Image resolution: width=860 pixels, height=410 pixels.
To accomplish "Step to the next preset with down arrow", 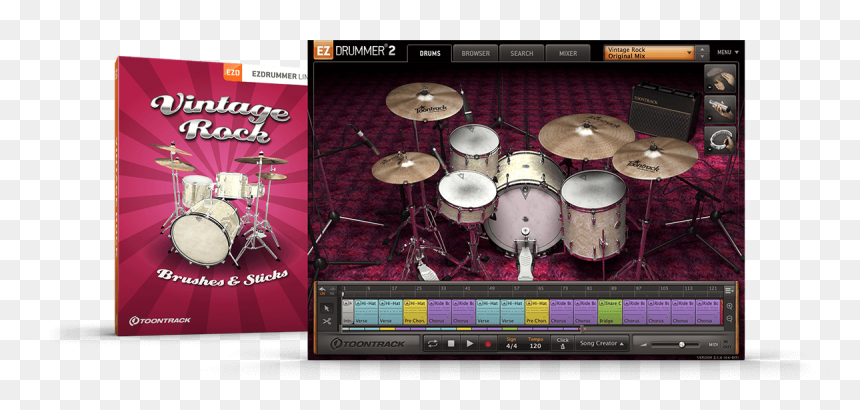I will coord(703,56).
